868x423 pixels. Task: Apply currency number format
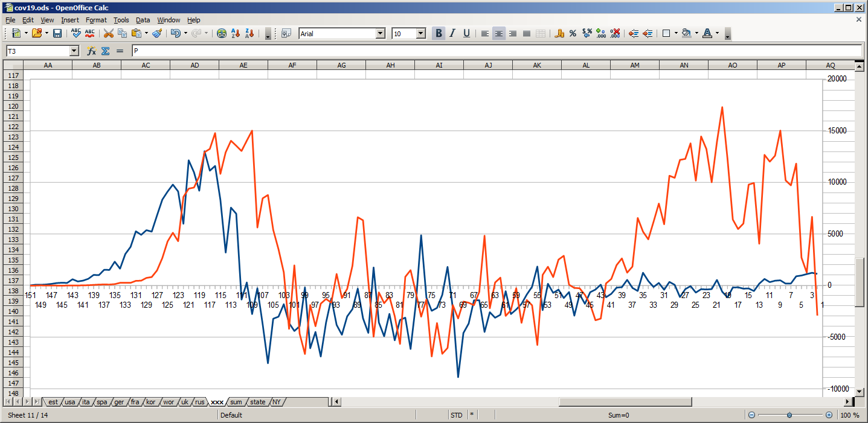(559, 33)
